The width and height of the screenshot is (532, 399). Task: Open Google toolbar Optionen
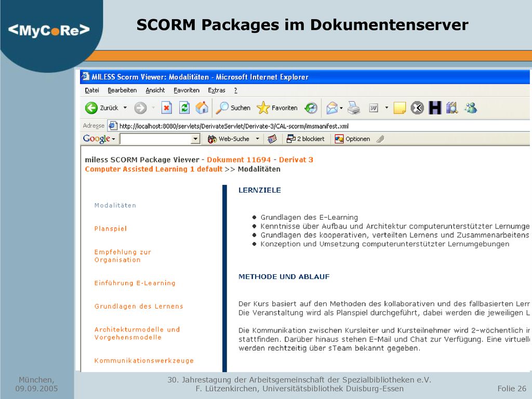point(352,139)
